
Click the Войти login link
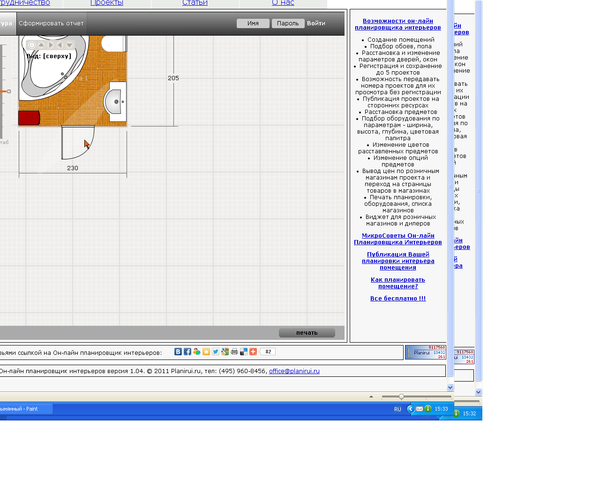316,23
